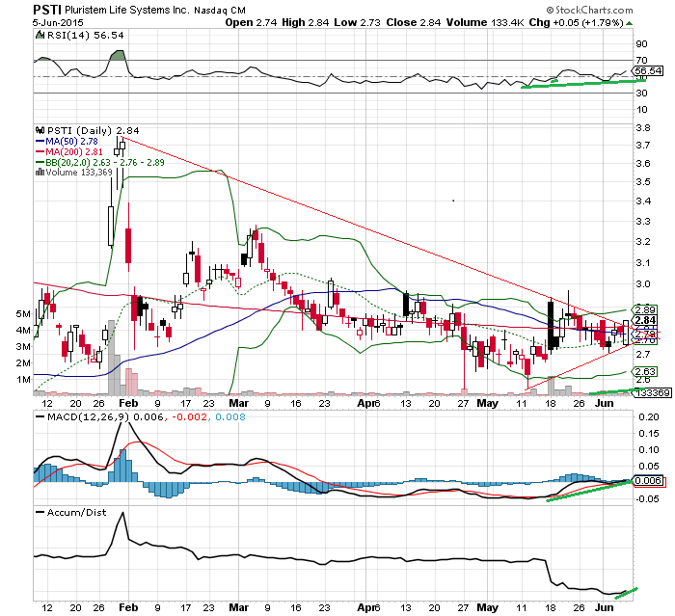Click the 3.0 price axis label
The image size is (675, 616).
(x=643, y=284)
